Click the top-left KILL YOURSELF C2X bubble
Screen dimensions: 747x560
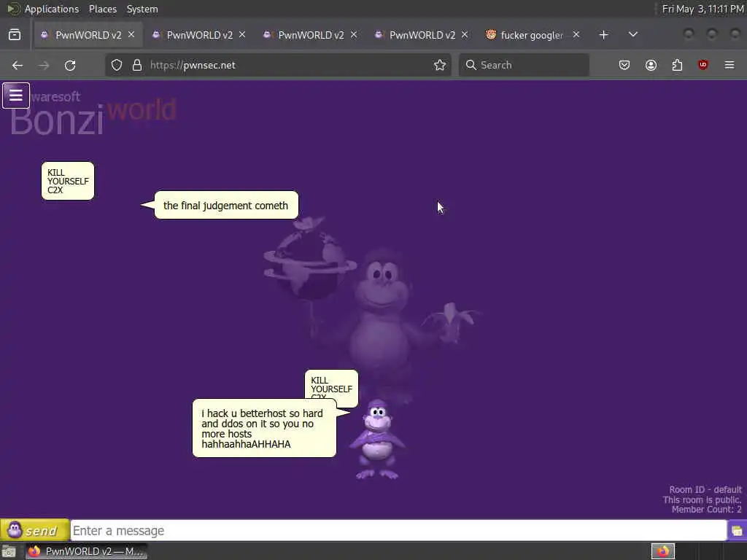[x=68, y=181]
